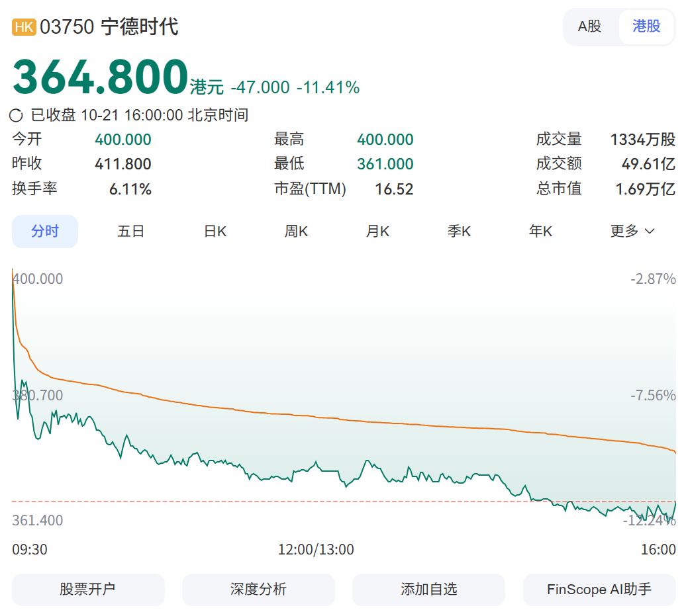Click the 最低 value 361.000
Viewport: 686px width, 616px height.
tap(385, 164)
